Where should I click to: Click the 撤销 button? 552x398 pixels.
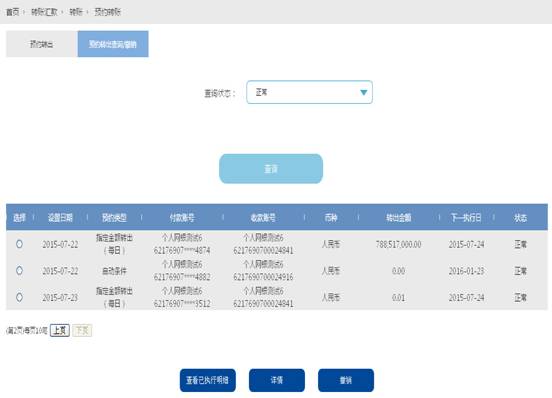346,380
